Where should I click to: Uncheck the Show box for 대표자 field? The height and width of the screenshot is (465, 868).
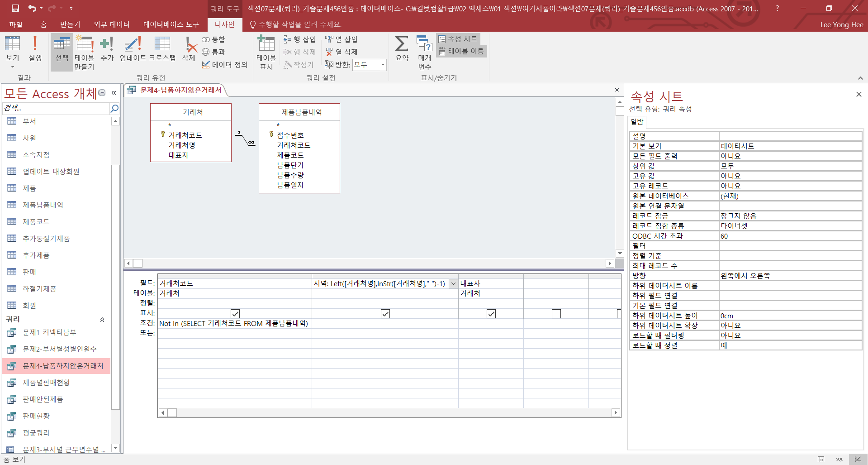[x=491, y=314]
